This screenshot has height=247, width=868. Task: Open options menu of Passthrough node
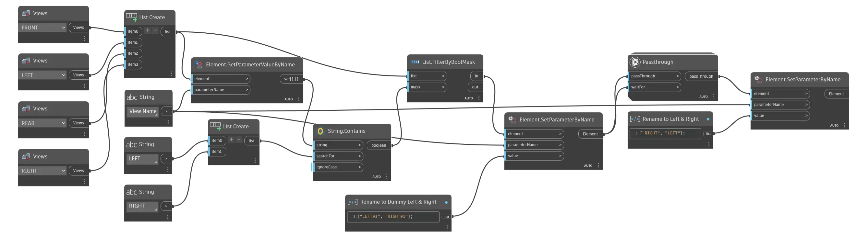pos(714,96)
